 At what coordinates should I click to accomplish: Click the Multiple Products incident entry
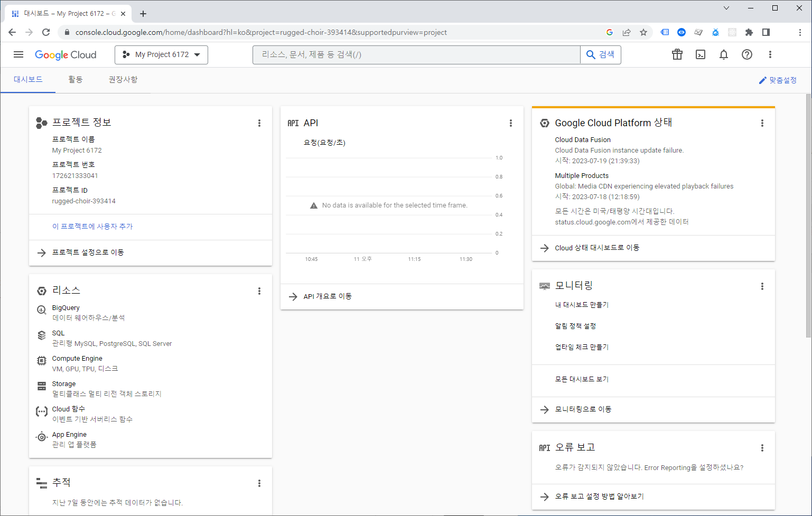click(x=644, y=186)
